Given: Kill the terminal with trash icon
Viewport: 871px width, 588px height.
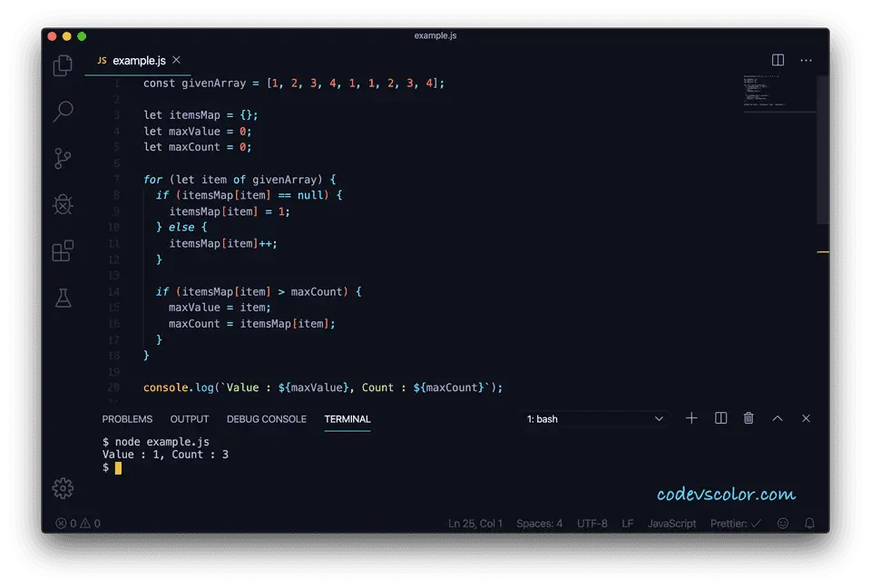Looking at the screenshot, I should click(748, 418).
